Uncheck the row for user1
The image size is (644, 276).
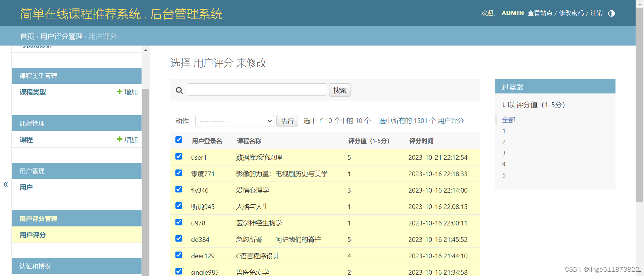pyautogui.click(x=179, y=156)
